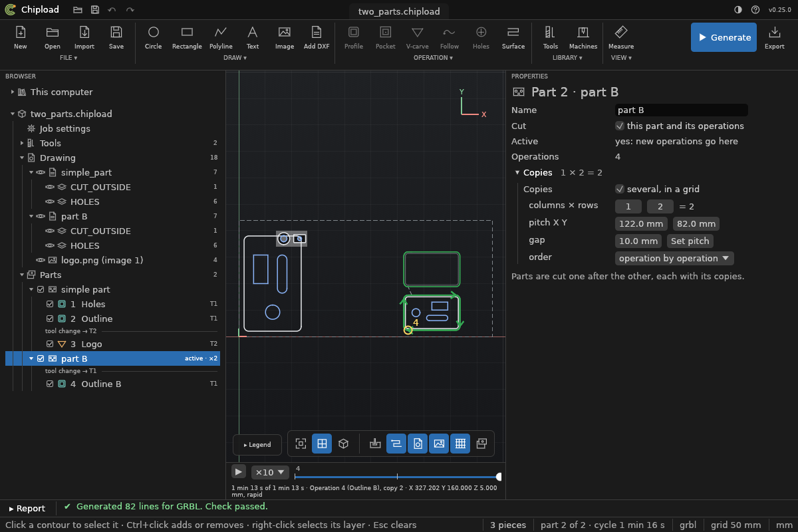The height and width of the screenshot is (532, 798).
Task: Collapse the two_parts.chipload tree node
Action: [13, 114]
